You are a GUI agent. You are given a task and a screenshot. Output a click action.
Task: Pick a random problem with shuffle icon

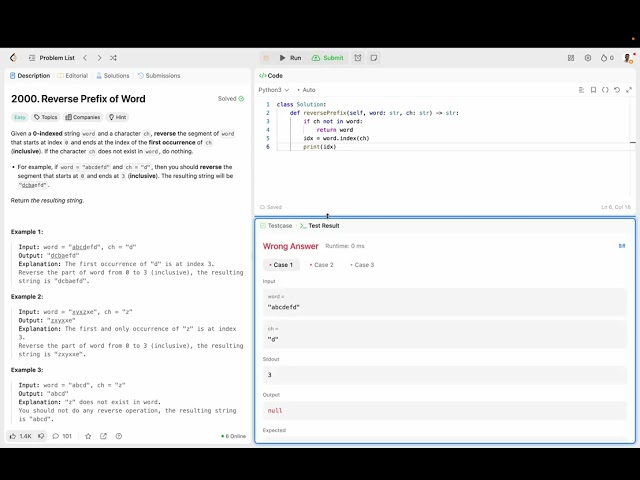coord(113,58)
